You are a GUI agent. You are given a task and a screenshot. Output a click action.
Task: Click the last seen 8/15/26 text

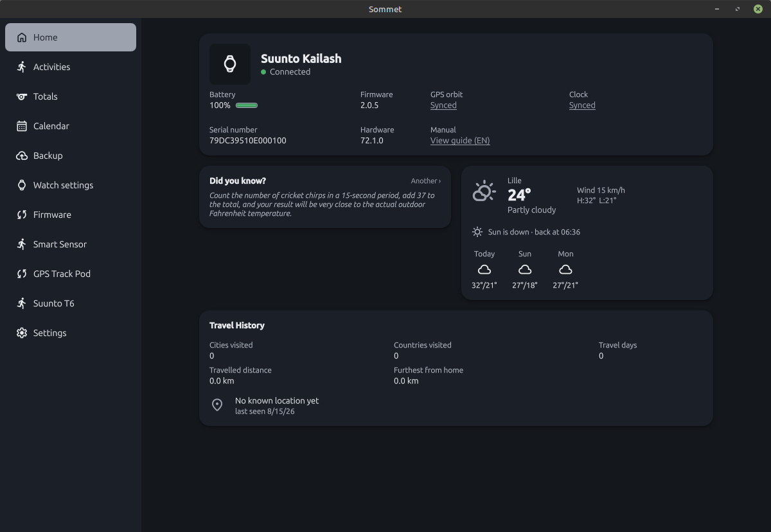tap(265, 411)
